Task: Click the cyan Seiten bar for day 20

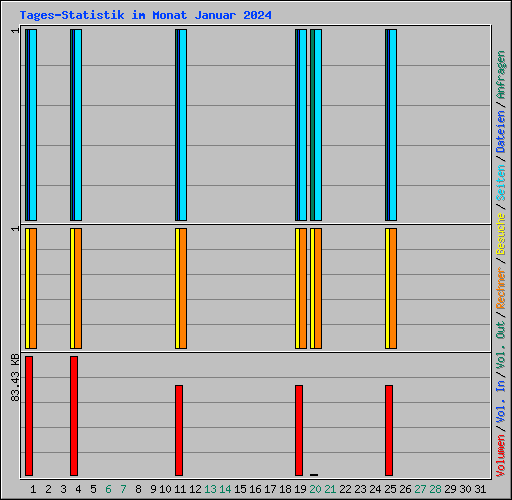Action: (318, 125)
